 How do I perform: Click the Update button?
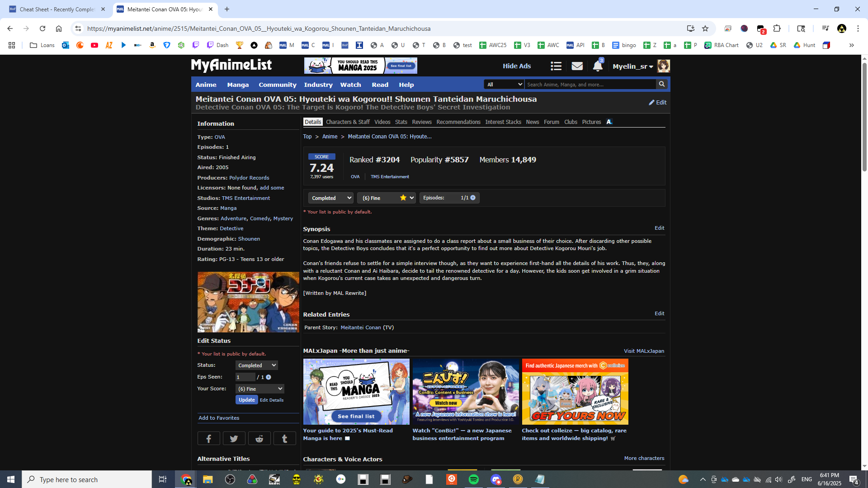coord(247,400)
